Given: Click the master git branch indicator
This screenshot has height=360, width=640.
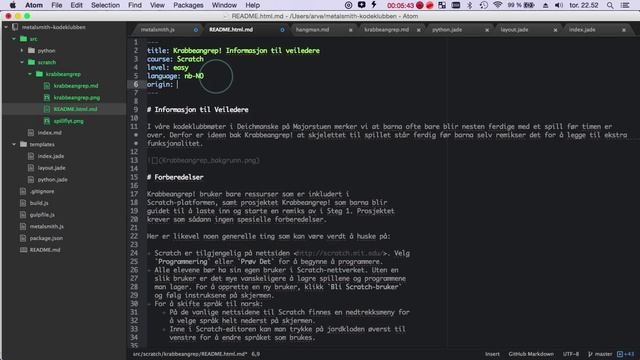Looking at the screenshot, I should tap(600, 354).
